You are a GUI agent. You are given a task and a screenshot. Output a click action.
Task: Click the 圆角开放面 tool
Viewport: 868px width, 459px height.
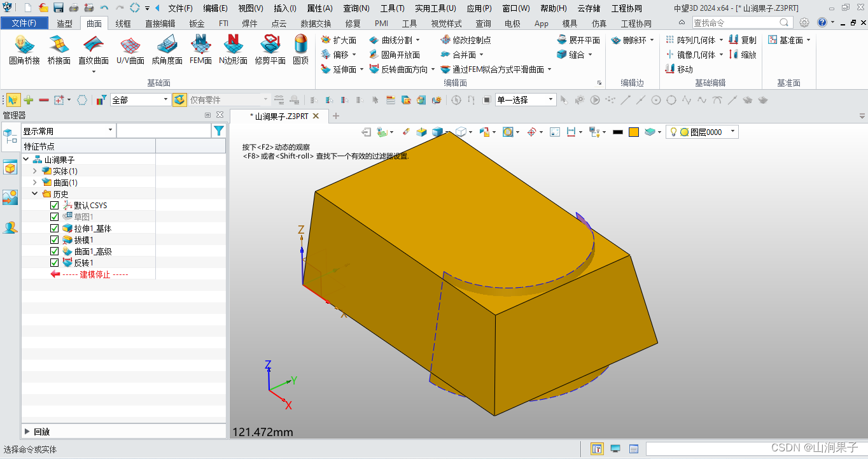pos(395,55)
